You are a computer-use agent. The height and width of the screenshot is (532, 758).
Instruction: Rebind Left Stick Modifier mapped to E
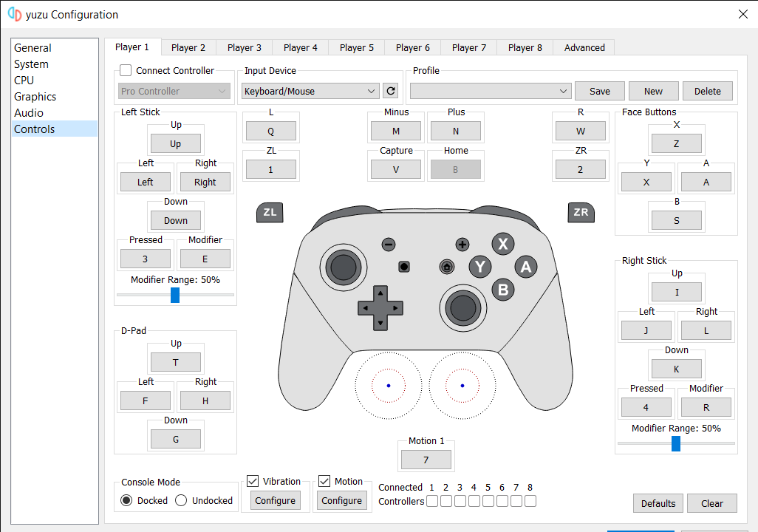(x=205, y=259)
